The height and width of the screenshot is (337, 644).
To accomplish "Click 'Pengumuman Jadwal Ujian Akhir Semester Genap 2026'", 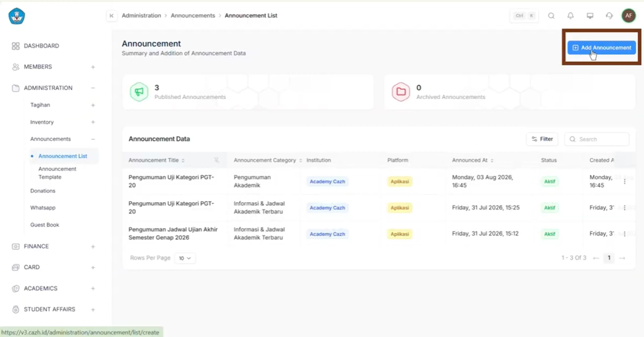I will point(173,233).
